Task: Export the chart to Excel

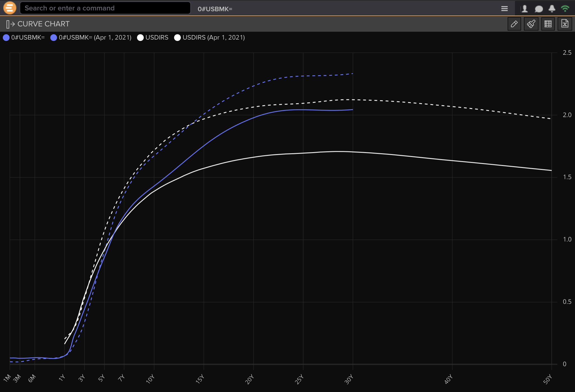Action: point(565,24)
